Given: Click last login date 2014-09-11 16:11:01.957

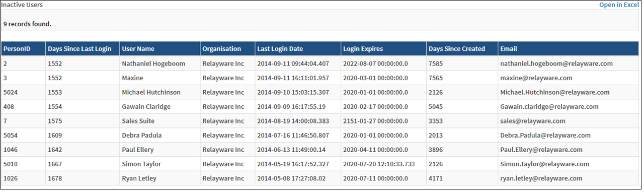Looking at the screenshot, I should coord(293,78).
